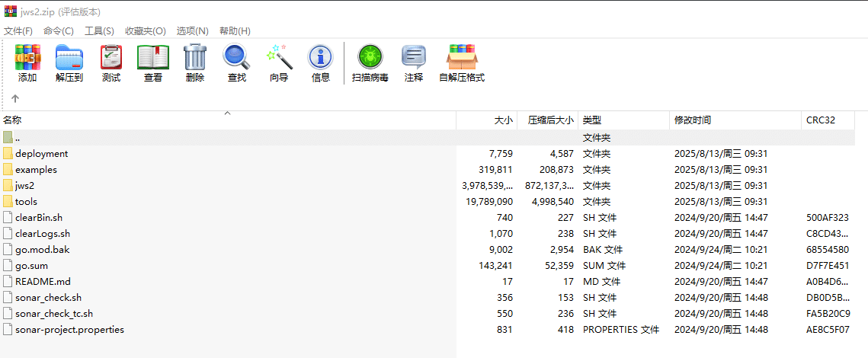Launch the Wizard (向导) wand icon
This screenshot has height=358, width=868.
(279, 63)
